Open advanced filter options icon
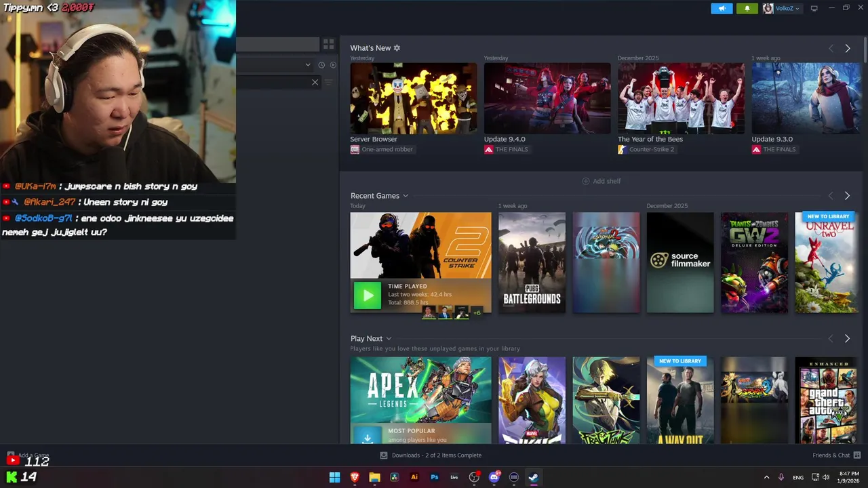The height and width of the screenshot is (488, 868). (x=328, y=82)
